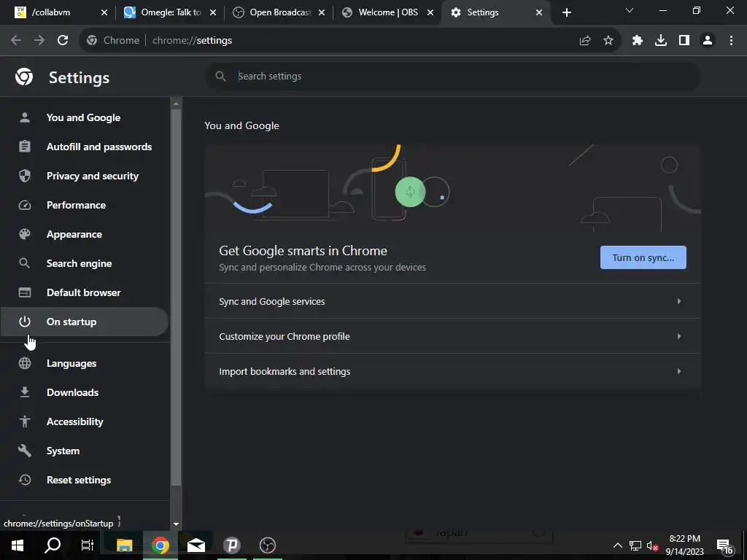The height and width of the screenshot is (560, 747).
Task: Open the profile avatar icon
Action: click(x=708, y=41)
